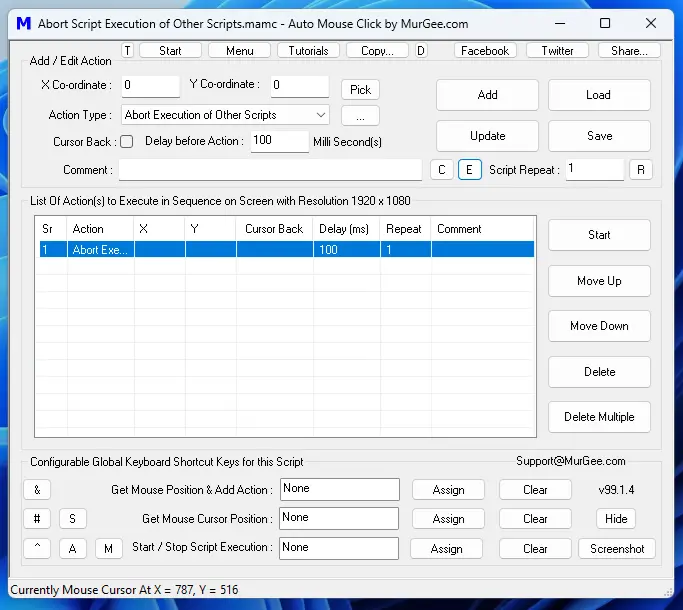Click the Delete button
The width and height of the screenshot is (683, 610).
click(599, 372)
